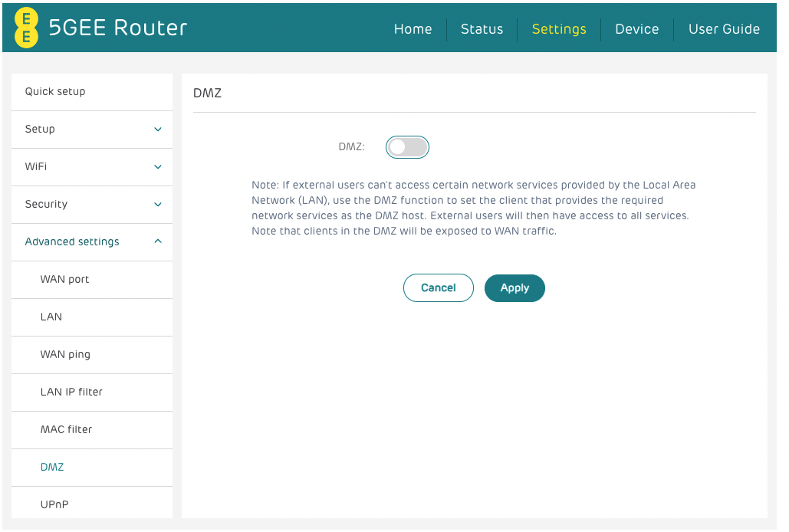The image size is (789, 532).
Task: Collapse the Advanced settings chevron
Action: click(158, 241)
